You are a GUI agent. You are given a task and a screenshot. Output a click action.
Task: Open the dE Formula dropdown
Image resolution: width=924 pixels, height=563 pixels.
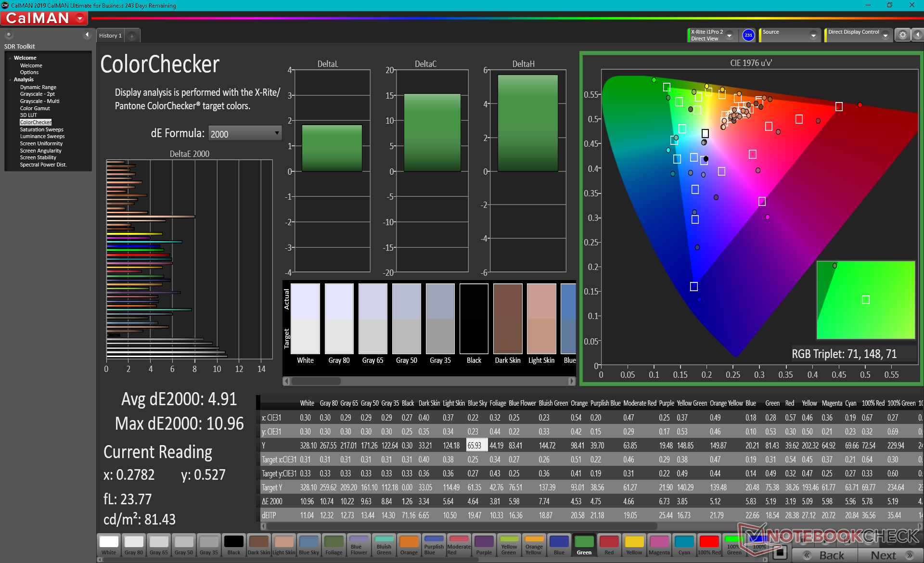point(245,133)
